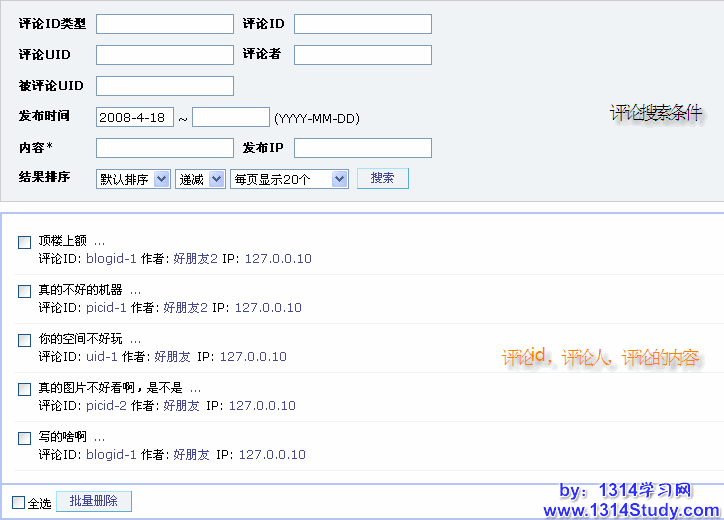Image resolution: width=724 pixels, height=520 pixels.
Task: Check the '真的图片不好看啊' comment box
Action: click(x=24, y=389)
